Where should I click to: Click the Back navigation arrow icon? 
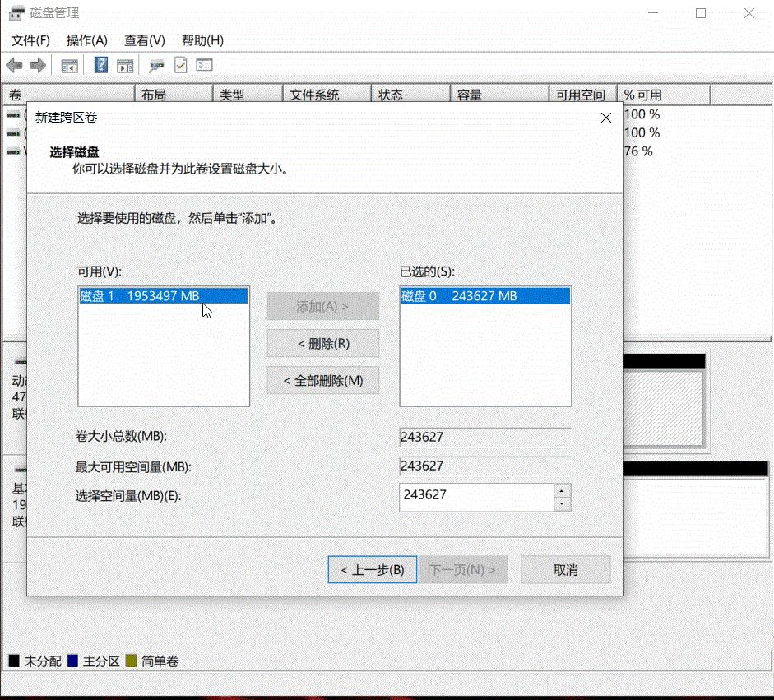pos(13,65)
